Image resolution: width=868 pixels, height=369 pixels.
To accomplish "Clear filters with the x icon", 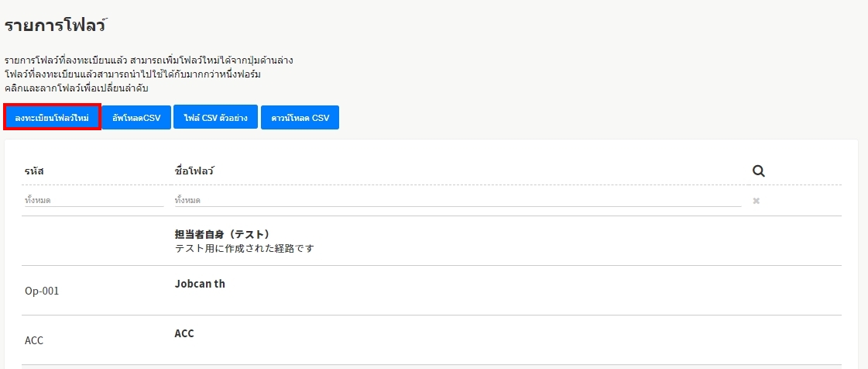I will click(756, 201).
